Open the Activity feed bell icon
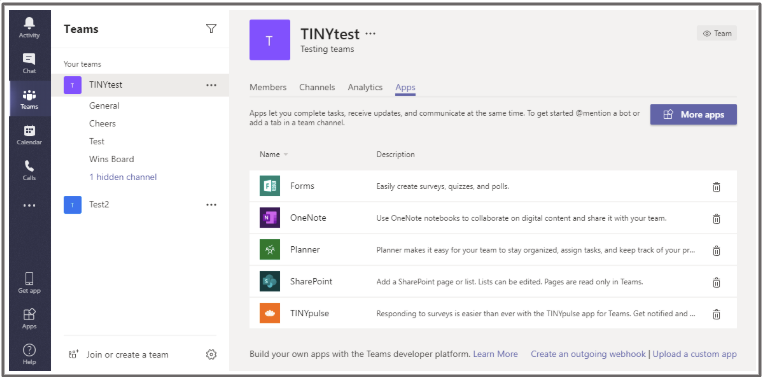762x377 pixels. 29,23
